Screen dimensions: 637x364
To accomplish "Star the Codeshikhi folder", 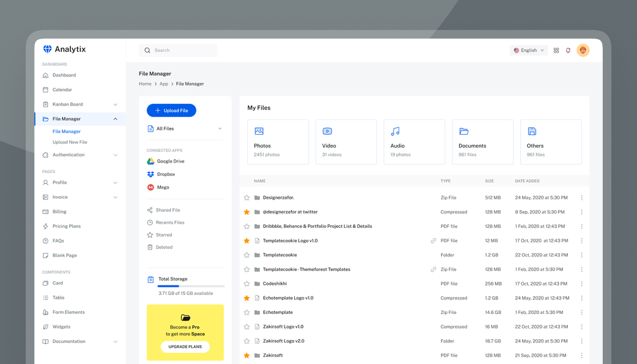I will (247, 284).
